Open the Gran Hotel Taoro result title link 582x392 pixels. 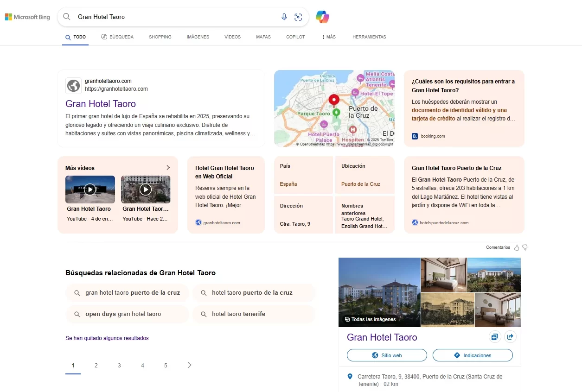pos(101,104)
